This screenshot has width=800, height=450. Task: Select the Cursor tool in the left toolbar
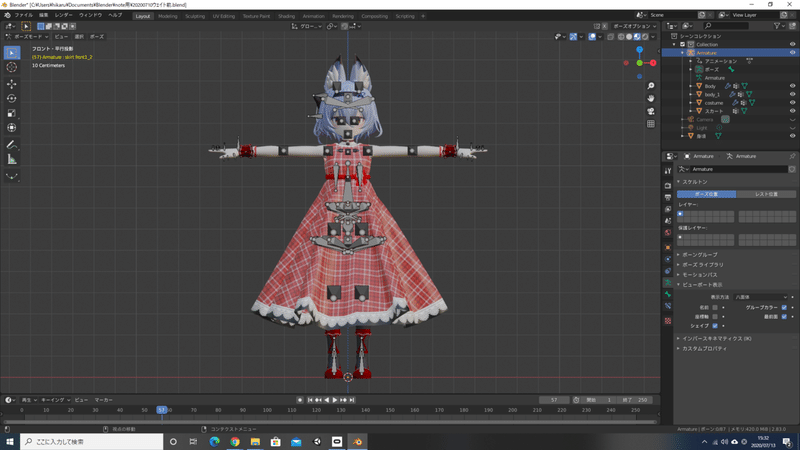tap(12, 67)
